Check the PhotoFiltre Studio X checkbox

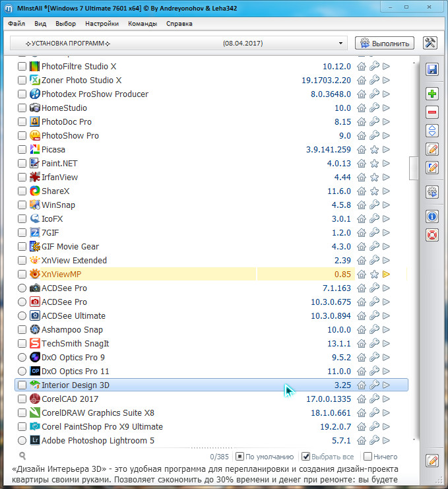pyautogui.click(x=22, y=67)
